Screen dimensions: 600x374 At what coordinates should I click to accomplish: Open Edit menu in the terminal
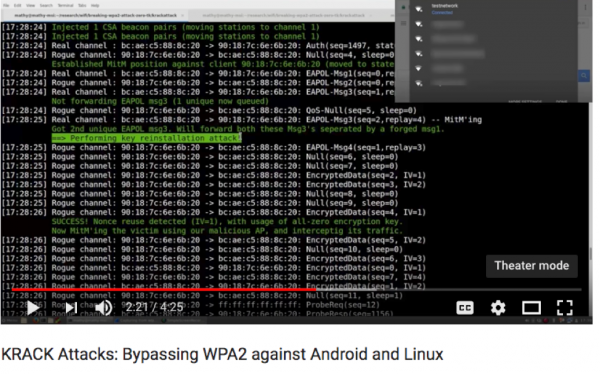(x=18, y=5)
